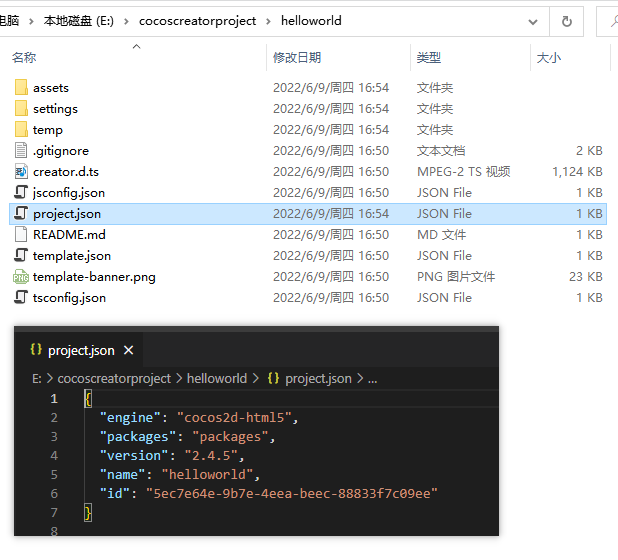Viewport: 618px width, 560px height.
Task: Click the tsconfig.json file icon
Action: click(x=21, y=298)
